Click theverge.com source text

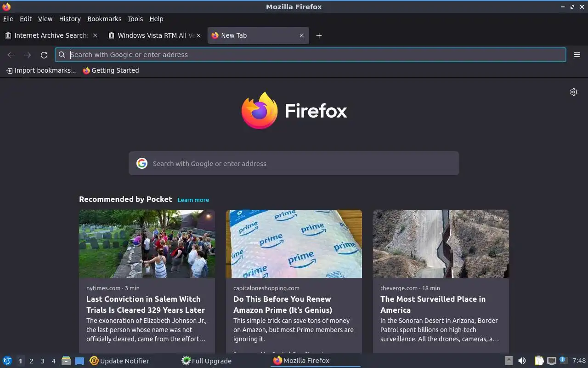pyautogui.click(x=399, y=288)
